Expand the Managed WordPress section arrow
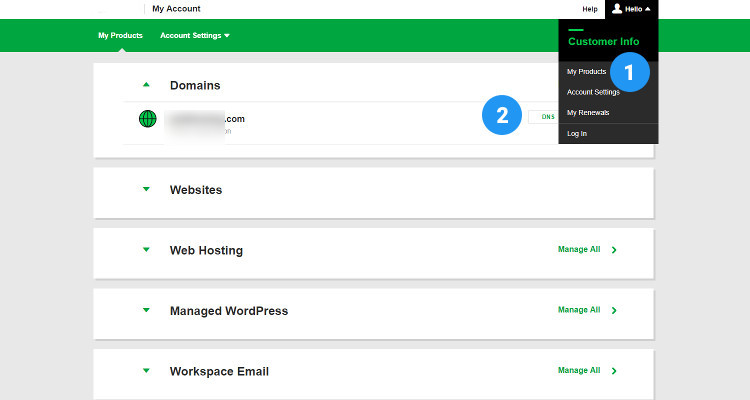This screenshot has width=750, height=400. [146, 310]
